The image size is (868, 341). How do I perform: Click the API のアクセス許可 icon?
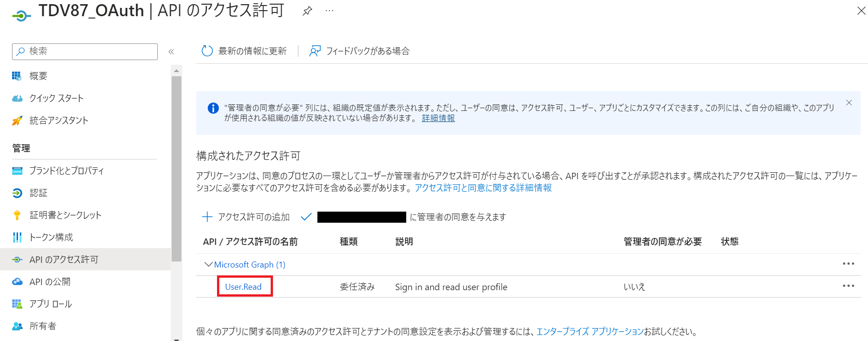pos(17,259)
